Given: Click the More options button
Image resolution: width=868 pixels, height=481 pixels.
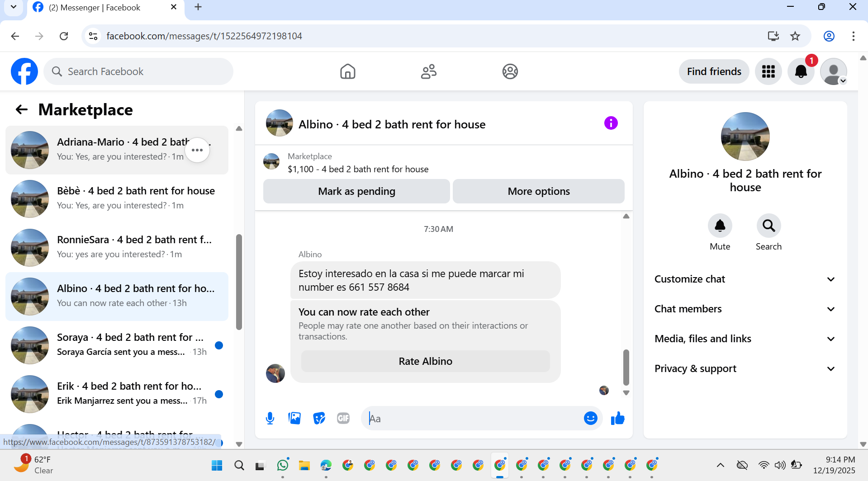Looking at the screenshot, I should point(539,191).
